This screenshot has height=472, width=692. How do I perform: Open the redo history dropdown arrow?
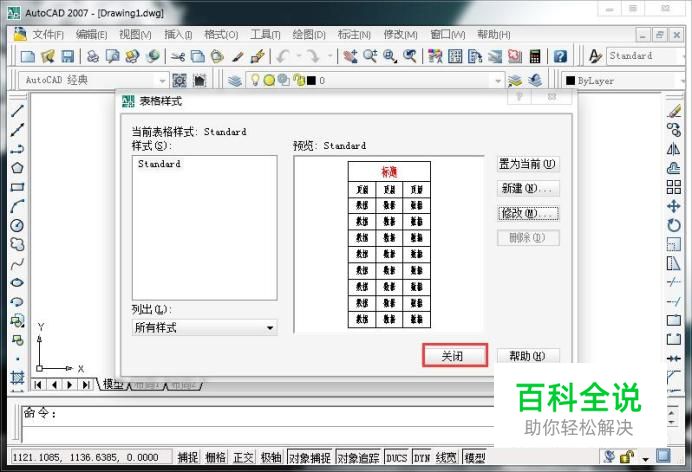pos(330,56)
